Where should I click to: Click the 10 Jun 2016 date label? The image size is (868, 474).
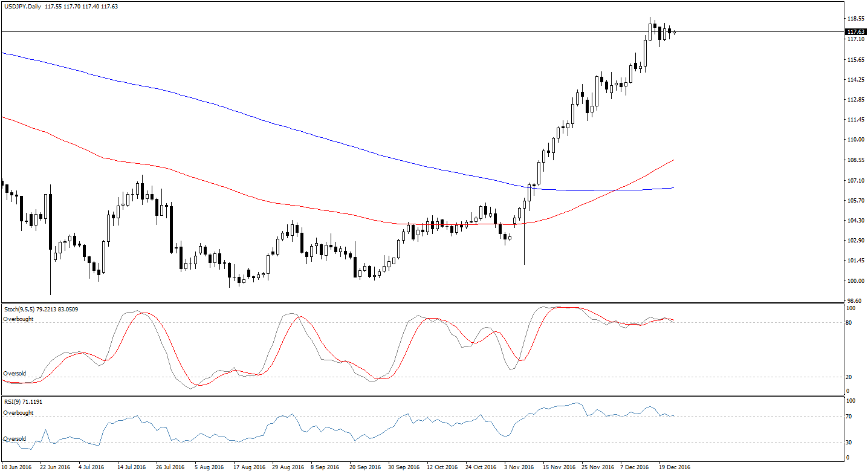17,467
